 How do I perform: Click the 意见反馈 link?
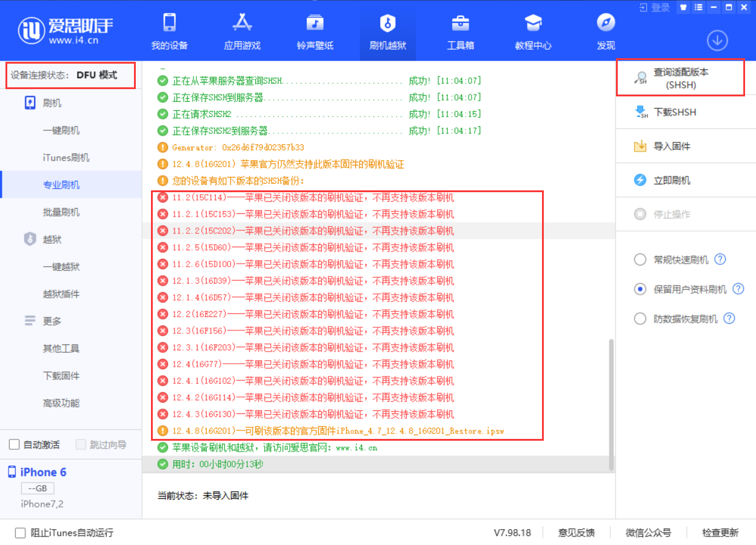point(577,533)
